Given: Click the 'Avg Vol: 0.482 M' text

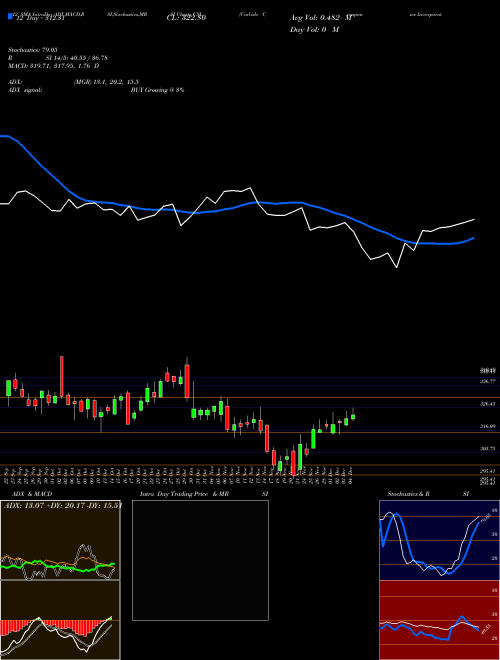Looking at the screenshot, I should 320,18.
